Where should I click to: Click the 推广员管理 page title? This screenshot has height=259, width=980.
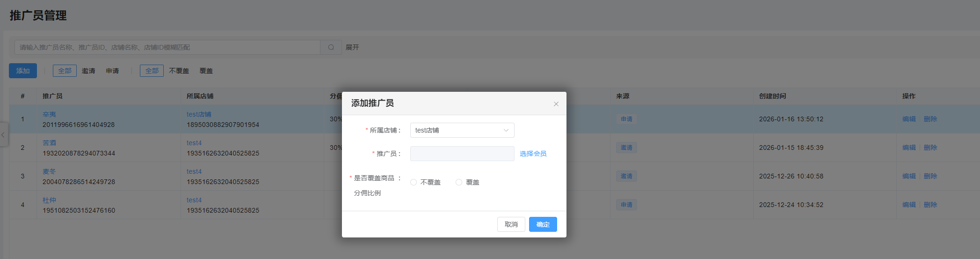pos(38,15)
